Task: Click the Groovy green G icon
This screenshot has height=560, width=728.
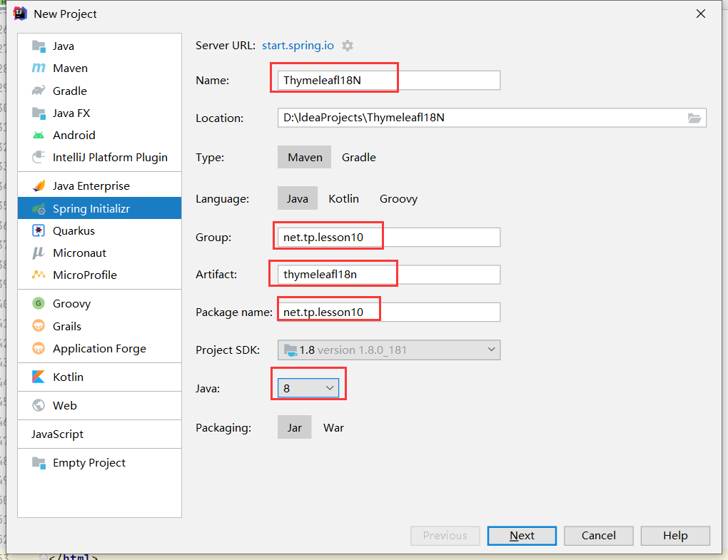Action: 39,303
